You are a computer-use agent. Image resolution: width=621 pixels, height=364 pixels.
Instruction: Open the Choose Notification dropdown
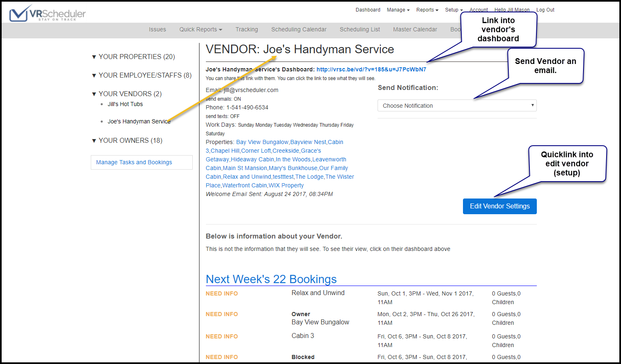(457, 106)
